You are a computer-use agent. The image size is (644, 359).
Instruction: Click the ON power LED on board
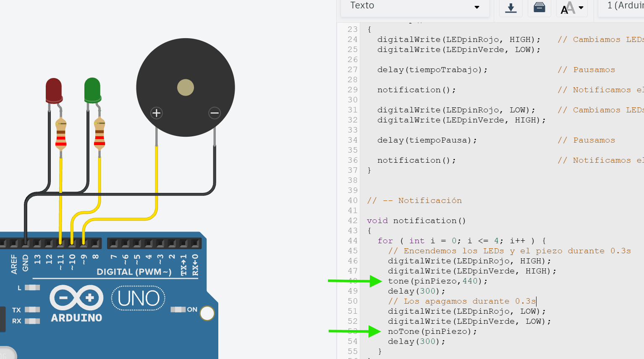point(178,310)
